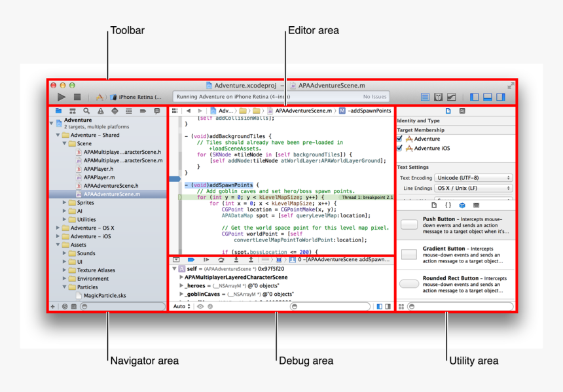Hide the debug area toggle in debug bar
Screen dimensions: 563x392
(x=176, y=260)
